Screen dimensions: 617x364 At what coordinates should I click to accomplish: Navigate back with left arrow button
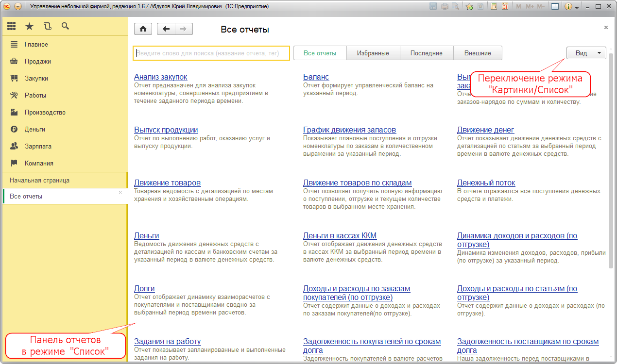(166, 29)
